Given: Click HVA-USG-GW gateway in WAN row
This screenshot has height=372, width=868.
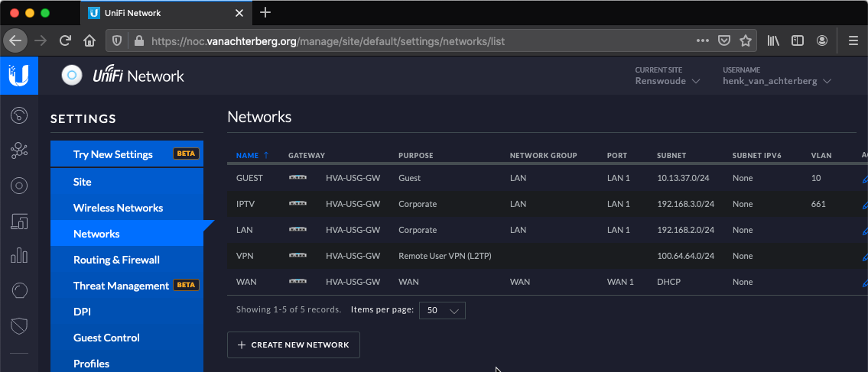Looking at the screenshot, I should (353, 282).
